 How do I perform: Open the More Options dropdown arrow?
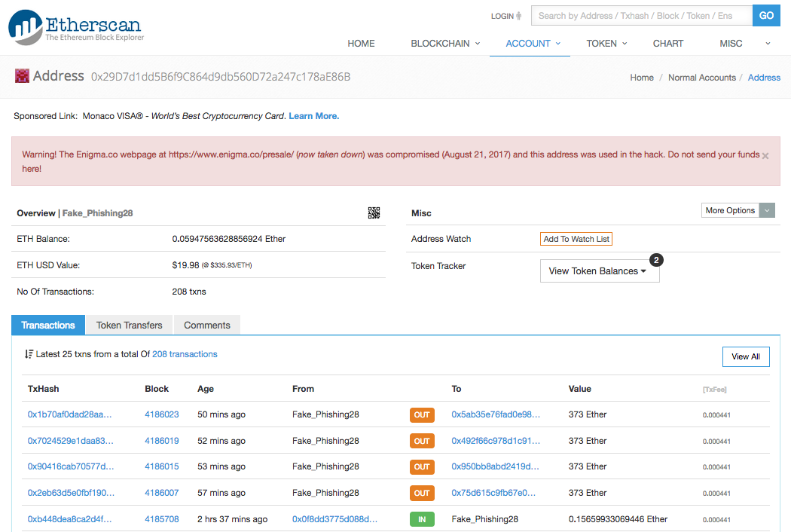(x=768, y=210)
